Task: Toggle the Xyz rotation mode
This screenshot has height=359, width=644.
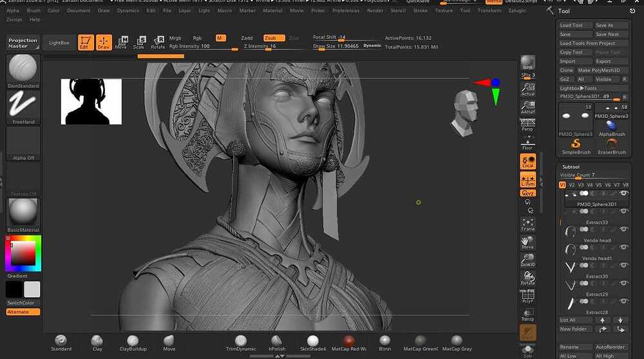Action: [x=528, y=193]
